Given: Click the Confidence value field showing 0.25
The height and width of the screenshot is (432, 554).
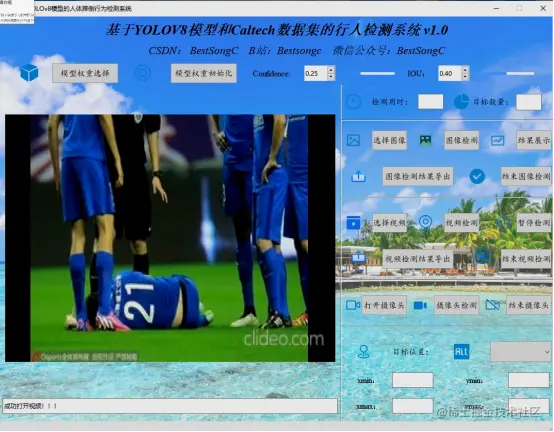Looking at the screenshot, I should coord(316,73).
